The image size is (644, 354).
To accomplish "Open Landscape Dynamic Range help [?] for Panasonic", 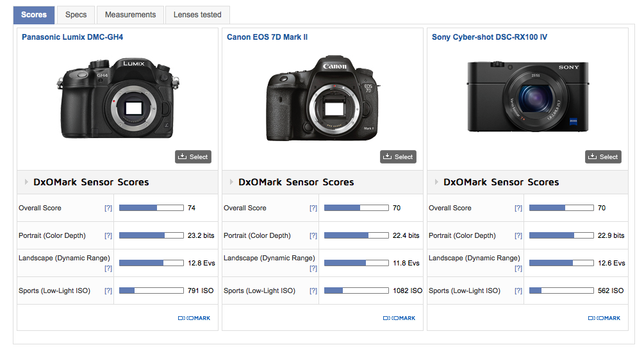I will tap(108, 268).
